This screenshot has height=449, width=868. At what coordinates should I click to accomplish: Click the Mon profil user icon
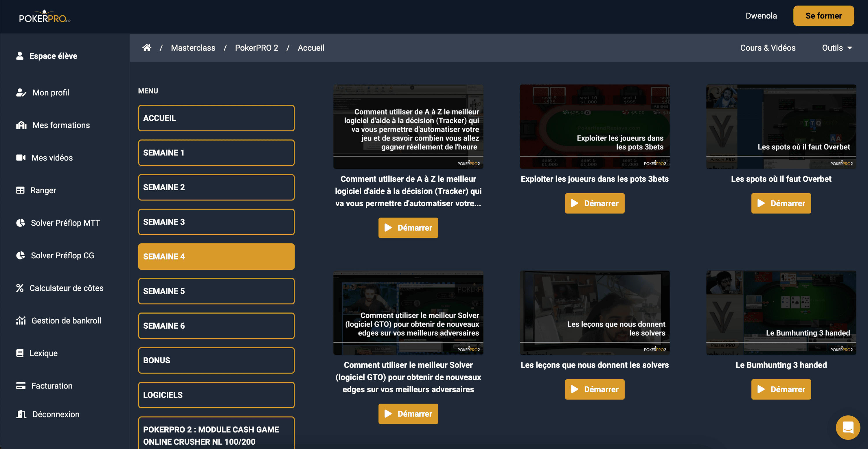tap(21, 93)
